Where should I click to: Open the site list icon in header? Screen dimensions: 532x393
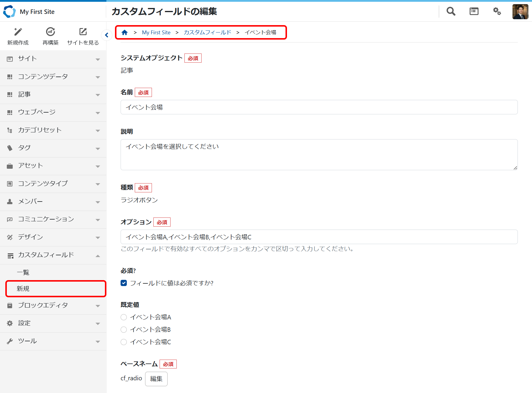474,12
